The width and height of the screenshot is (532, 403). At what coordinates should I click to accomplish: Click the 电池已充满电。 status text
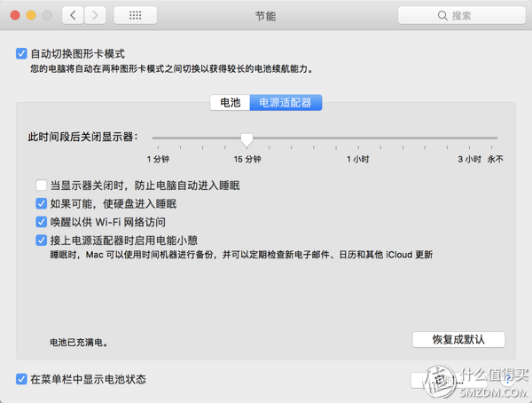pyautogui.click(x=79, y=342)
